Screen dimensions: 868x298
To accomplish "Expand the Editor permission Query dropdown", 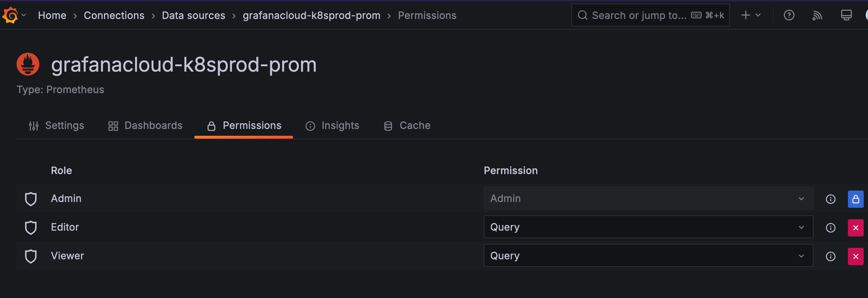I will click(648, 227).
